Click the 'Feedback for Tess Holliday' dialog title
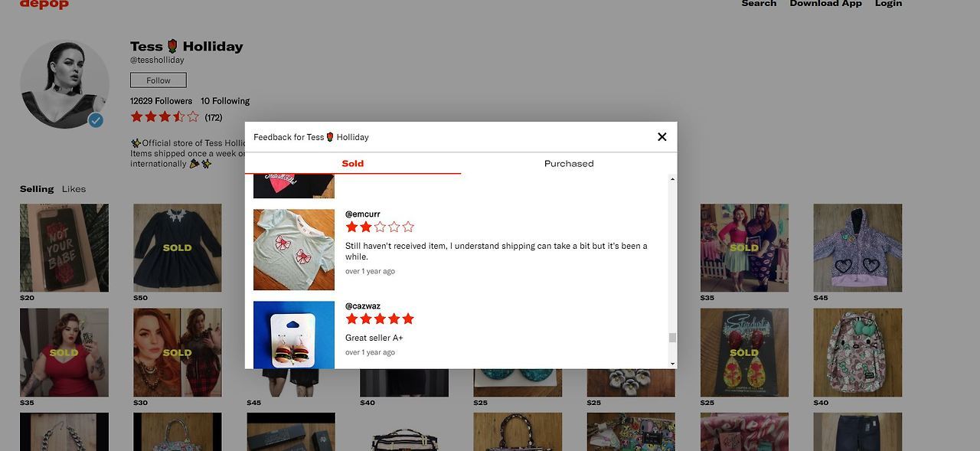980x451 pixels. coord(311,137)
